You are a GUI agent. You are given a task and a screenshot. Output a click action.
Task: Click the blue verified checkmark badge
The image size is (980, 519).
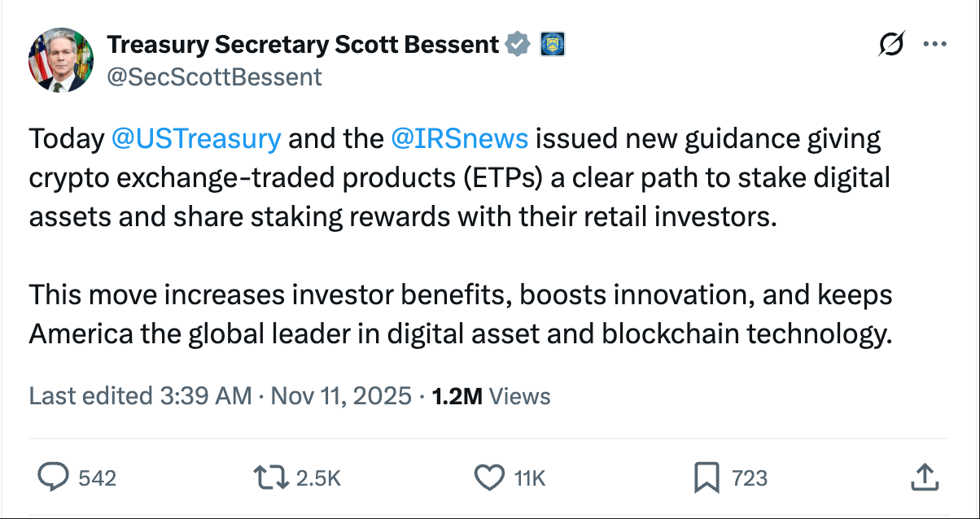pyautogui.click(x=518, y=45)
